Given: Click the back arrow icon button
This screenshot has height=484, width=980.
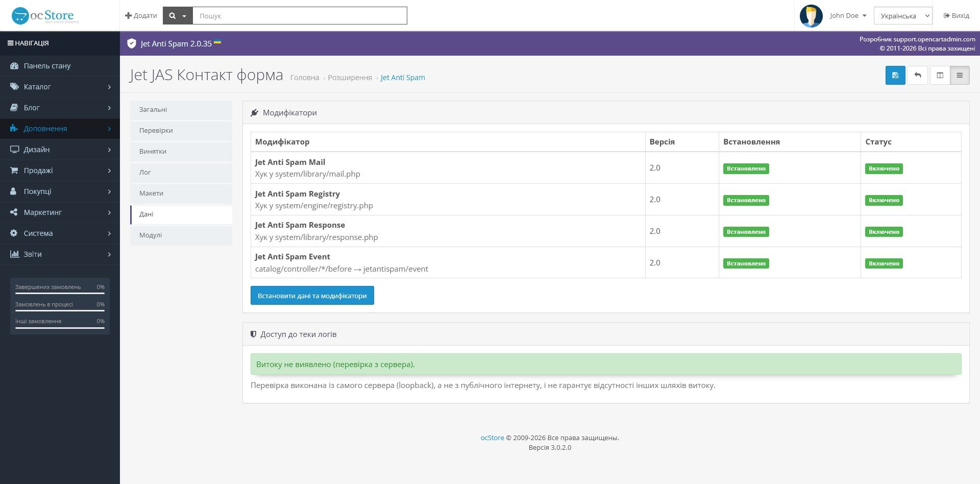Looking at the screenshot, I should coord(917,76).
